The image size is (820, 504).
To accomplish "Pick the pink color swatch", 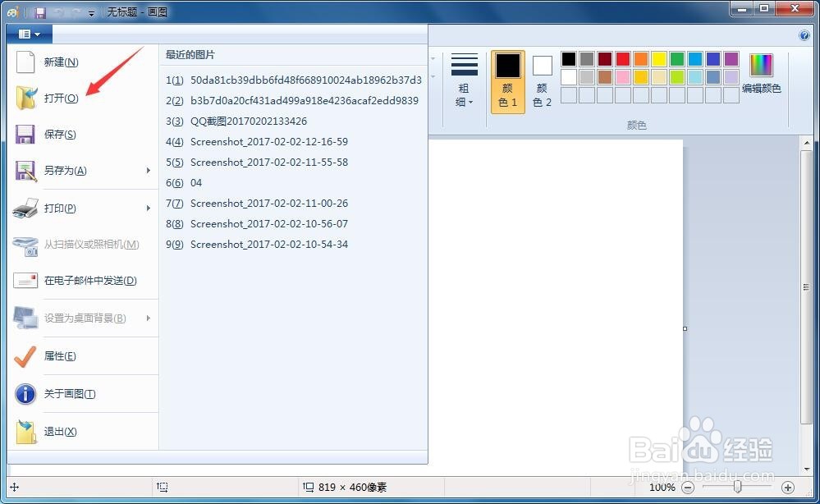I will pyautogui.click(x=623, y=77).
